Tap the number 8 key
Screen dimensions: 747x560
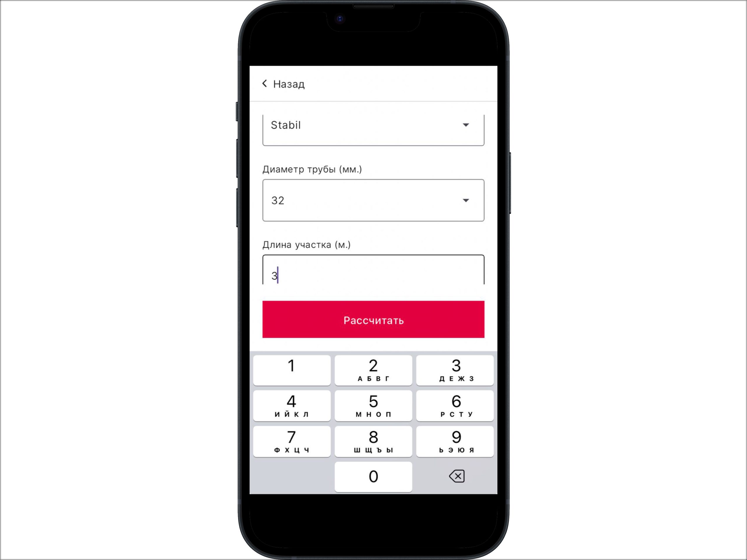click(x=373, y=441)
